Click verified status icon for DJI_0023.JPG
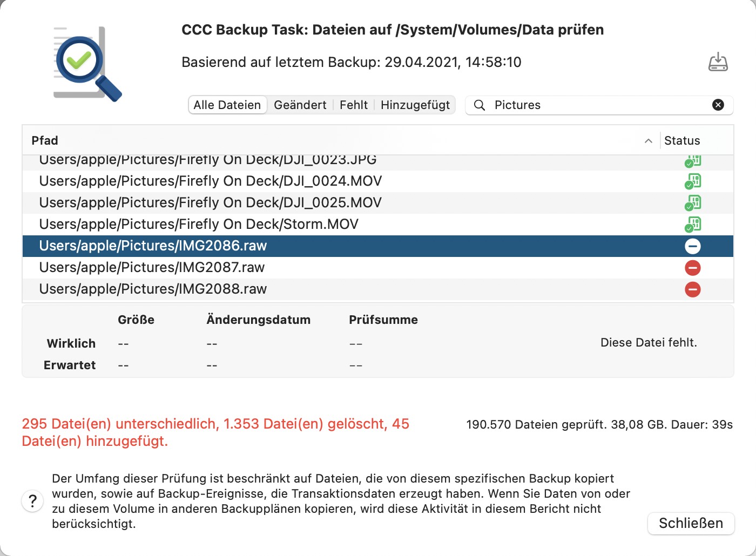756x556 pixels. (693, 161)
